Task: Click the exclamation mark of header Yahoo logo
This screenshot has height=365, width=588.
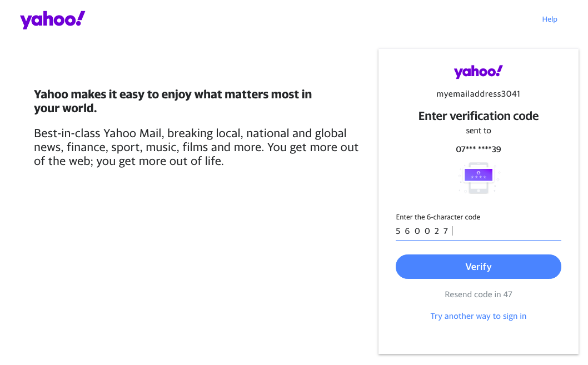Action: coord(81,18)
